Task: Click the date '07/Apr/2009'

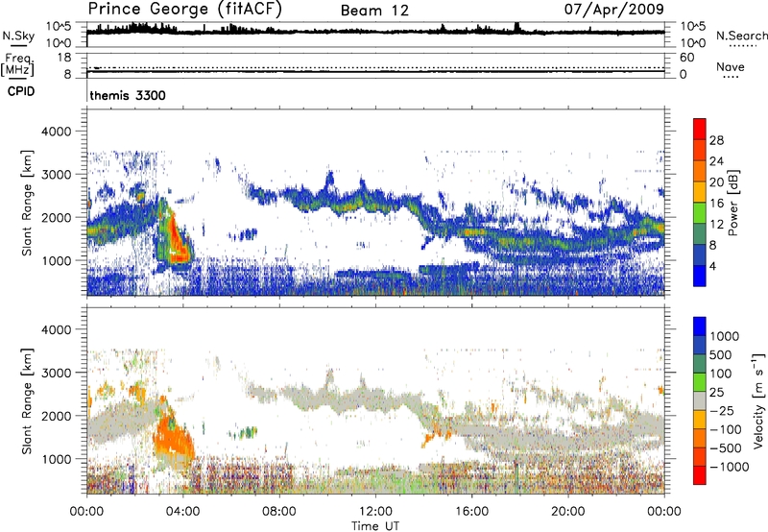Action: pyautogui.click(x=613, y=9)
